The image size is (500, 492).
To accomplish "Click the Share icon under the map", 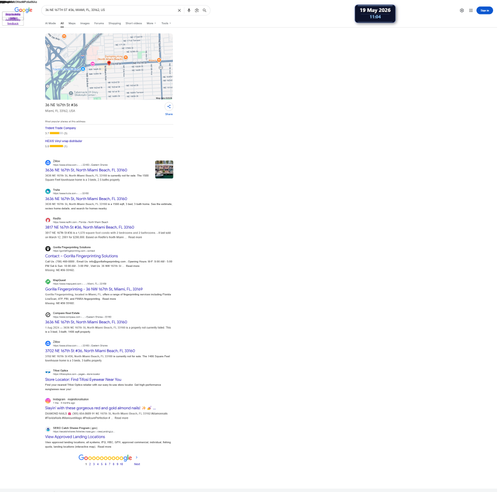I will coord(169,106).
